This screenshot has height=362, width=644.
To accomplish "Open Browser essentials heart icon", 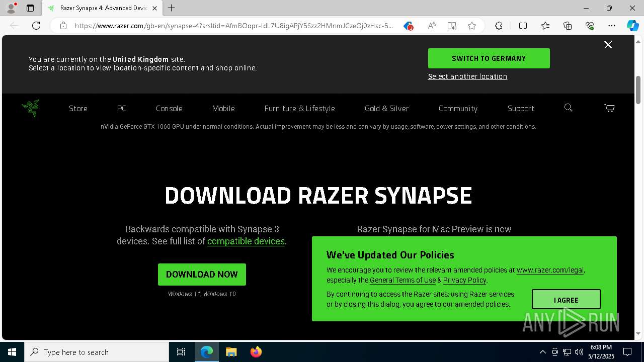I will tap(590, 26).
